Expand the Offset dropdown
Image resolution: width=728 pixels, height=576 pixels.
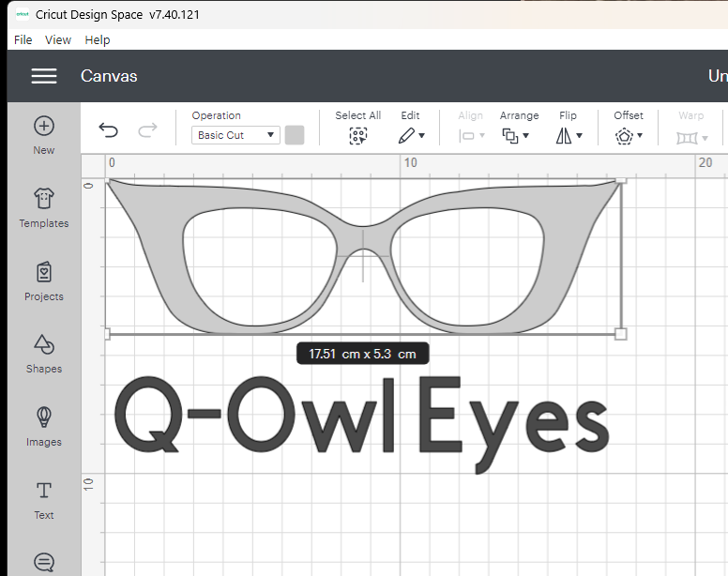point(629,135)
